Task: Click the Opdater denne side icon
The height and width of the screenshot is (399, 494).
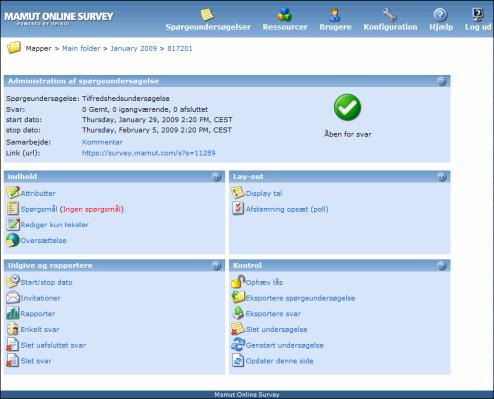Action: (238, 360)
